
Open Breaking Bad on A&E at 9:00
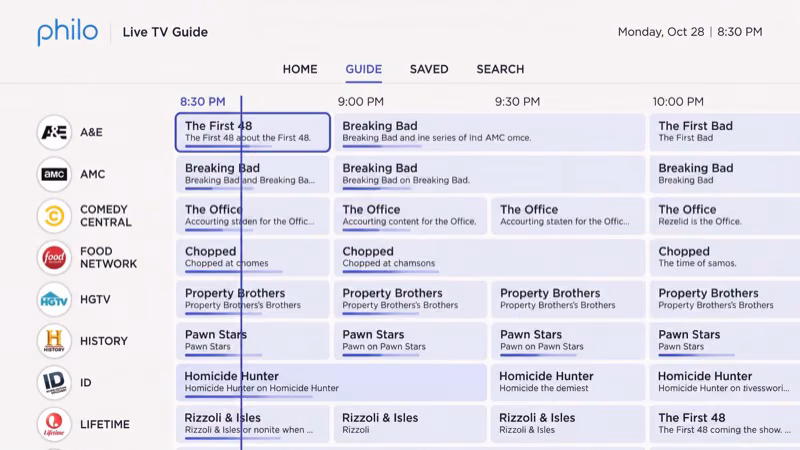489,132
